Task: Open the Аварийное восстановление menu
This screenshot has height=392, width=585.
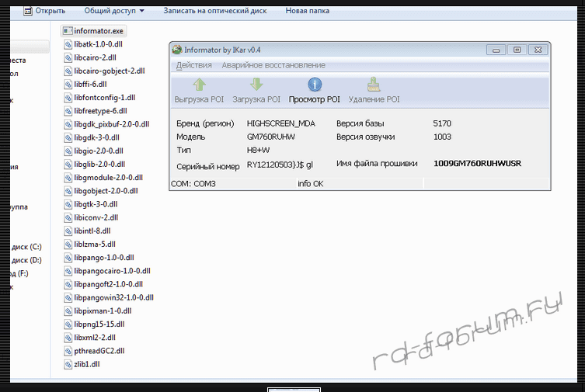Action: point(273,65)
